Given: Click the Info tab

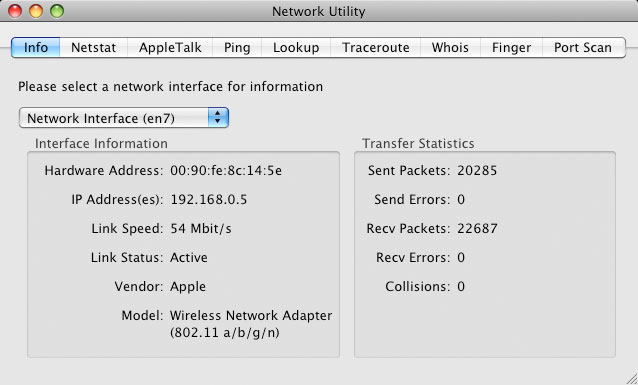Looking at the screenshot, I should (36, 48).
